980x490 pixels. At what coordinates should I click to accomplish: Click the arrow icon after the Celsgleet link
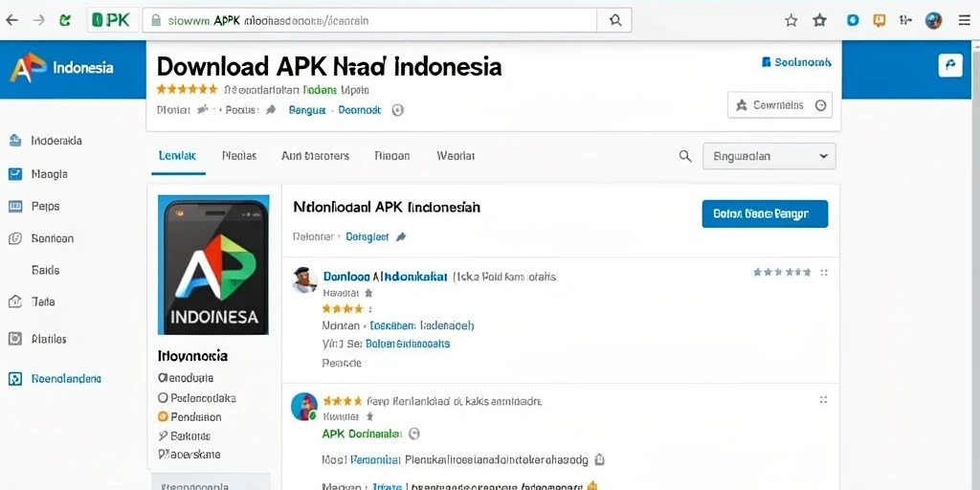[401, 237]
